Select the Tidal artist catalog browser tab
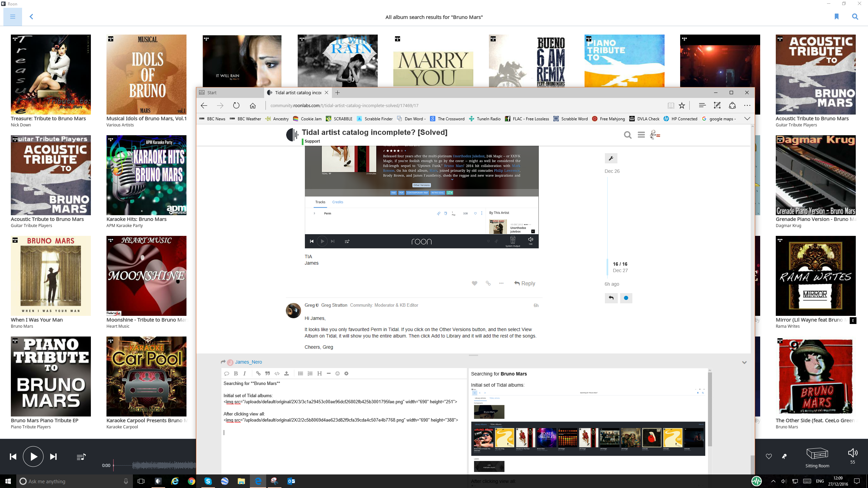The height and width of the screenshot is (488, 868). coord(298,93)
